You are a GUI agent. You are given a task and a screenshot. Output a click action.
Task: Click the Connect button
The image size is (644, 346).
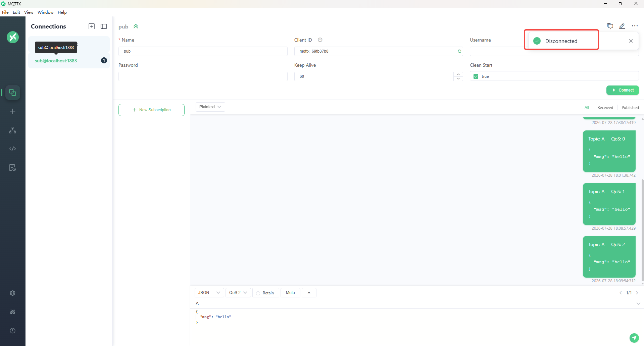pos(623,90)
